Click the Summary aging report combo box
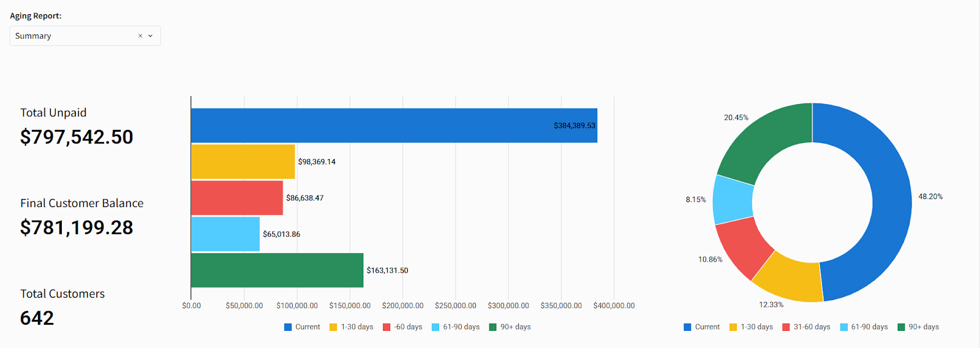 point(73,36)
